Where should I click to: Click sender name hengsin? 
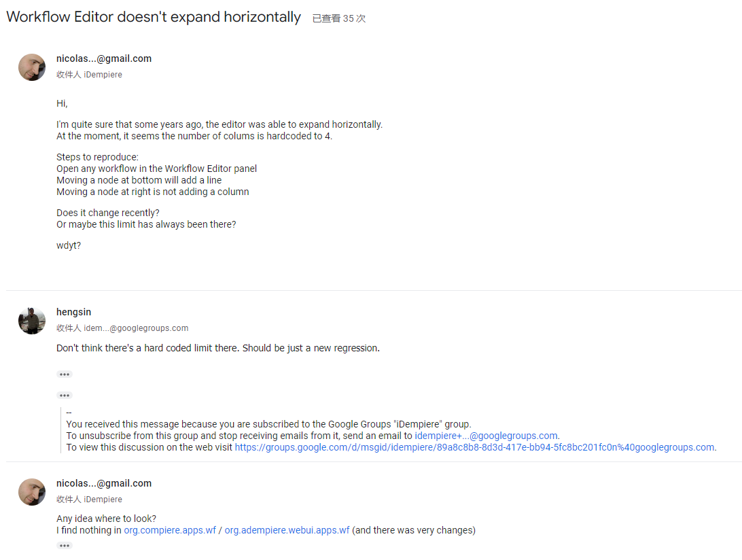pos(74,312)
